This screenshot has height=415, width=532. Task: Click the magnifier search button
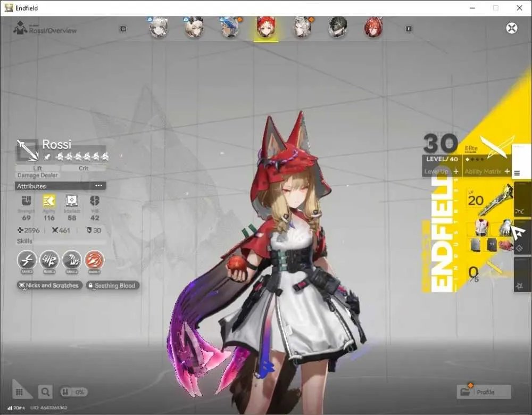click(x=45, y=392)
